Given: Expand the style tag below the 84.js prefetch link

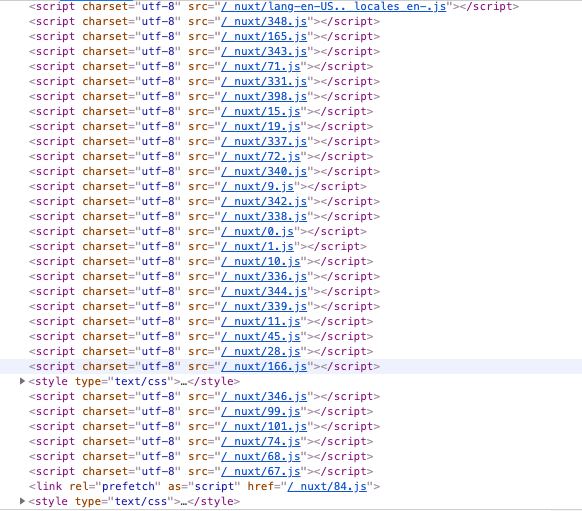Looking at the screenshot, I should (22, 501).
